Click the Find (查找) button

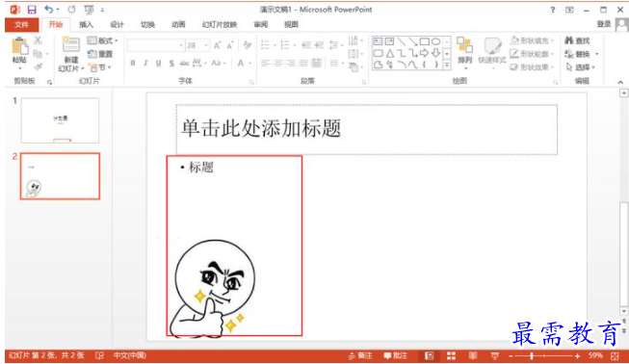[577, 40]
